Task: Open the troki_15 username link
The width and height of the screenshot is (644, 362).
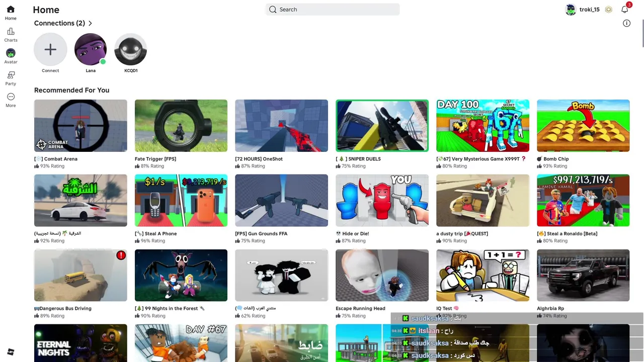Action: pos(589,10)
